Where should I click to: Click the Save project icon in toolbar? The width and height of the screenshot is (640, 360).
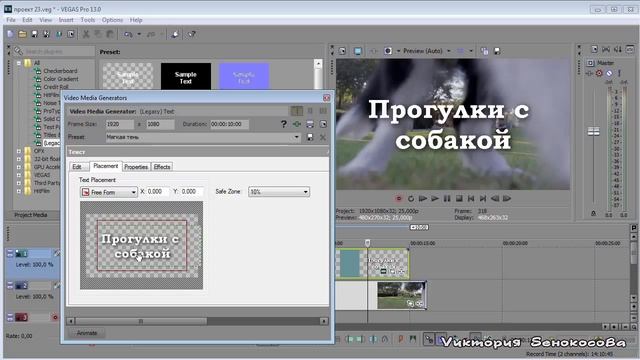pyautogui.click(x=35, y=34)
